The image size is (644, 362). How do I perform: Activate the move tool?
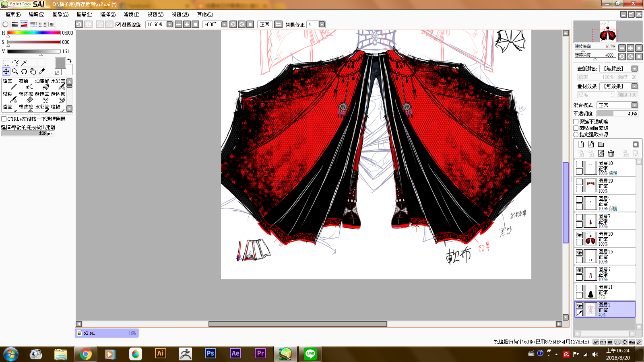point(6,71)
